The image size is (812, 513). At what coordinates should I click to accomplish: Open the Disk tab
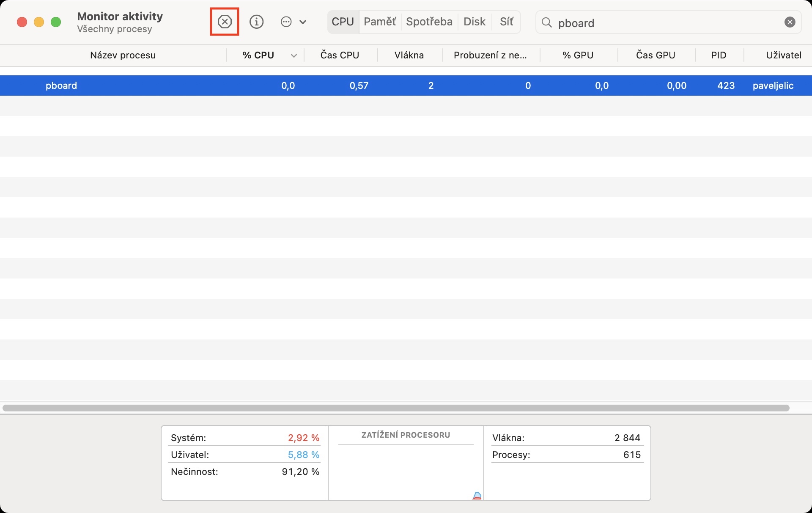[474, 22]
